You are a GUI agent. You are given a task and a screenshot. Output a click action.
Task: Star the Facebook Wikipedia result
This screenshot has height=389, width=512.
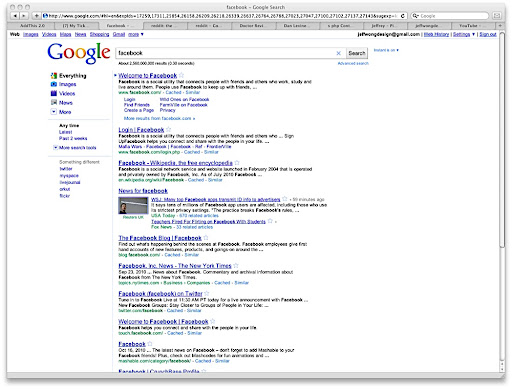[237, 163]
